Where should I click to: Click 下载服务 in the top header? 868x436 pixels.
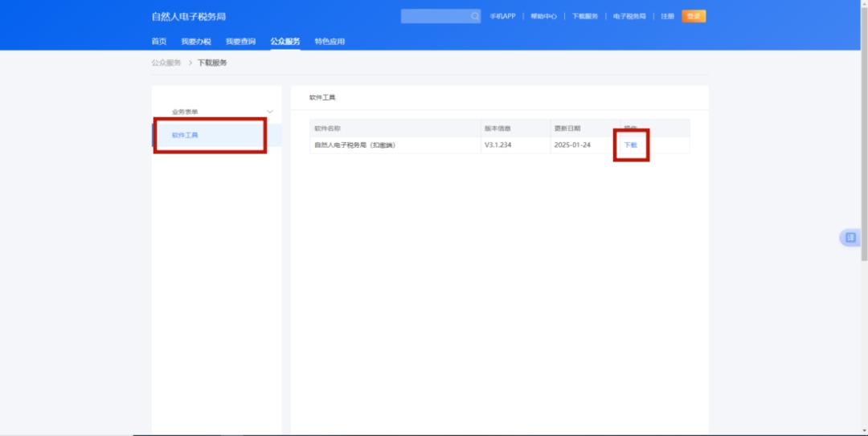pyautogui.click(x=584, y=16)
